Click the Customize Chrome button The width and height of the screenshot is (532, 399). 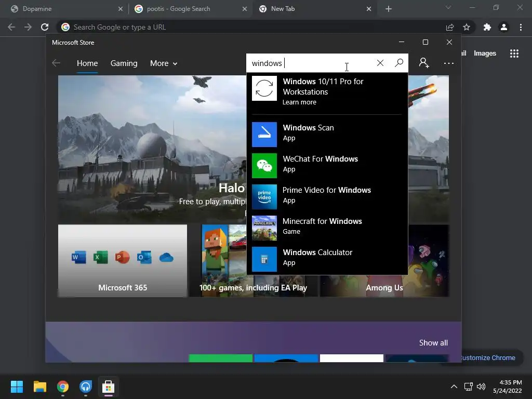487,357
